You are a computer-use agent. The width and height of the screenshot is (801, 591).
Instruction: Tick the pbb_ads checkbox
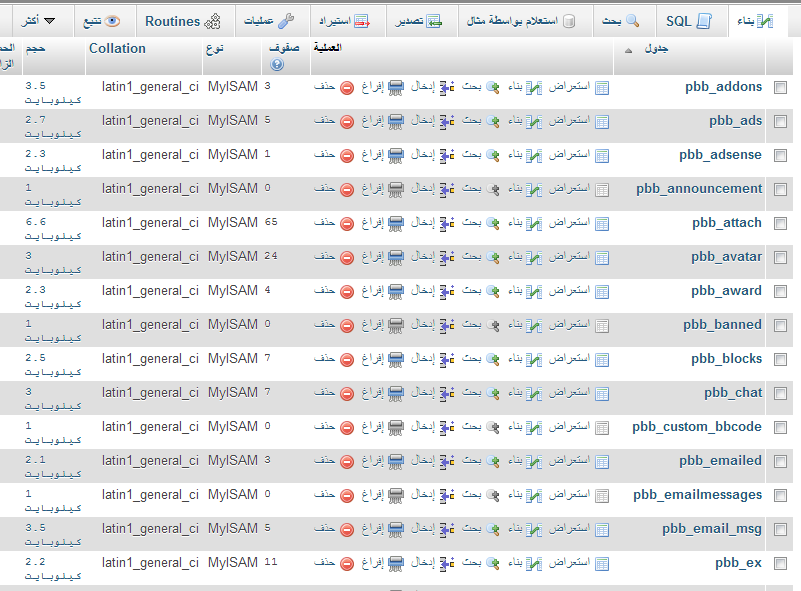780,122
